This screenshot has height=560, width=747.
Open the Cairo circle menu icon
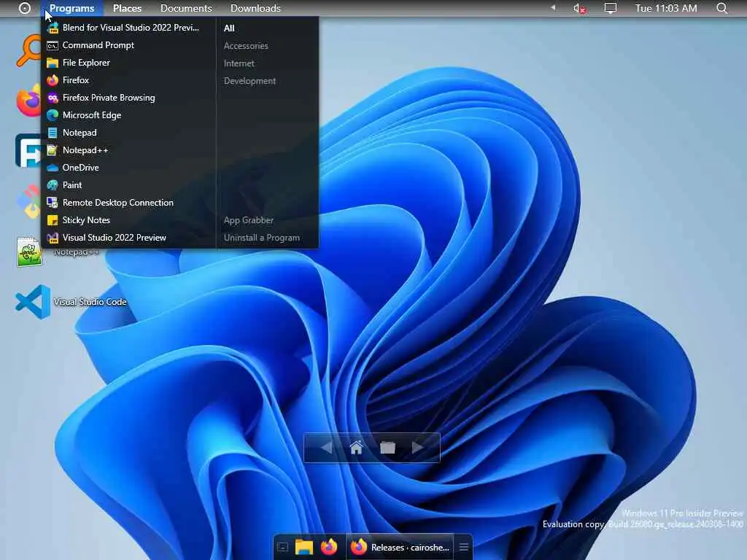25,8
